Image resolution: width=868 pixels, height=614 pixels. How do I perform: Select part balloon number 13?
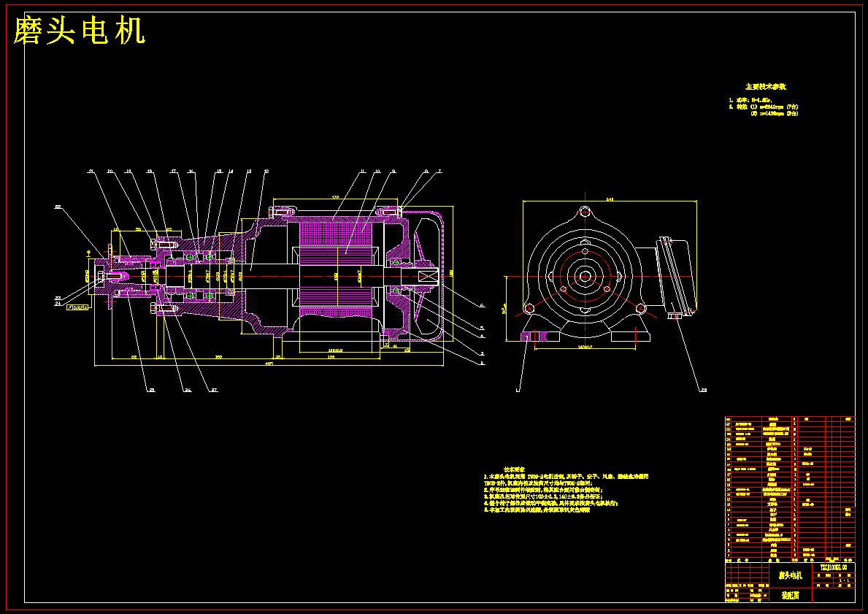[x=249, y=172]
